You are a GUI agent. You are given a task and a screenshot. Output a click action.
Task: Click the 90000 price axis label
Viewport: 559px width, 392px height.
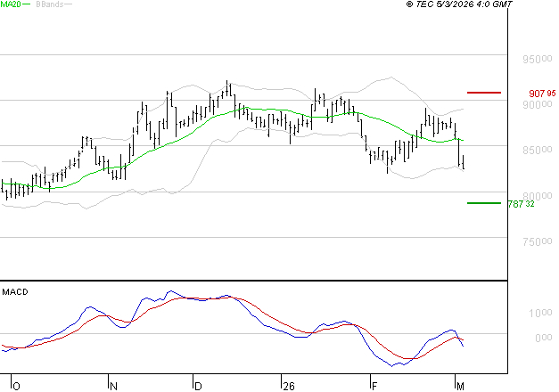(x=538, y=104)
